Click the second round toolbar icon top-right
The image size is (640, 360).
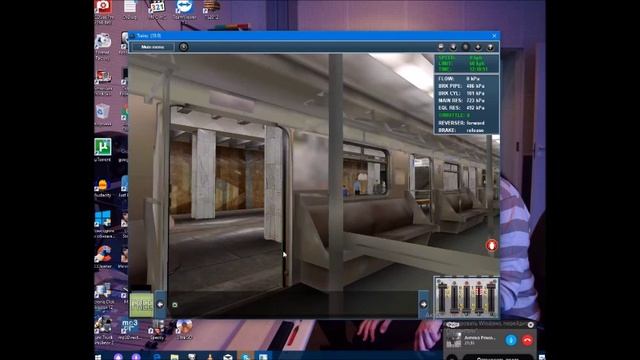[453, 47]
